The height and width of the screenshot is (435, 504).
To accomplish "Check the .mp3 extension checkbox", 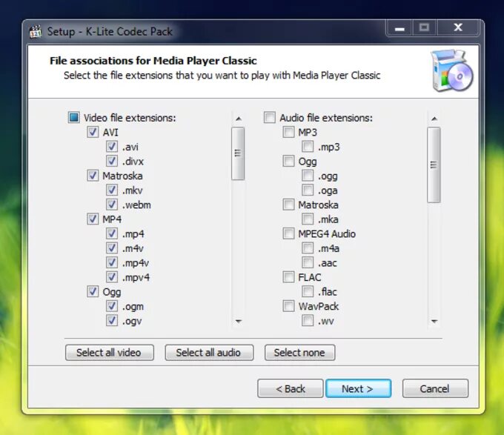I will (308, 147).
